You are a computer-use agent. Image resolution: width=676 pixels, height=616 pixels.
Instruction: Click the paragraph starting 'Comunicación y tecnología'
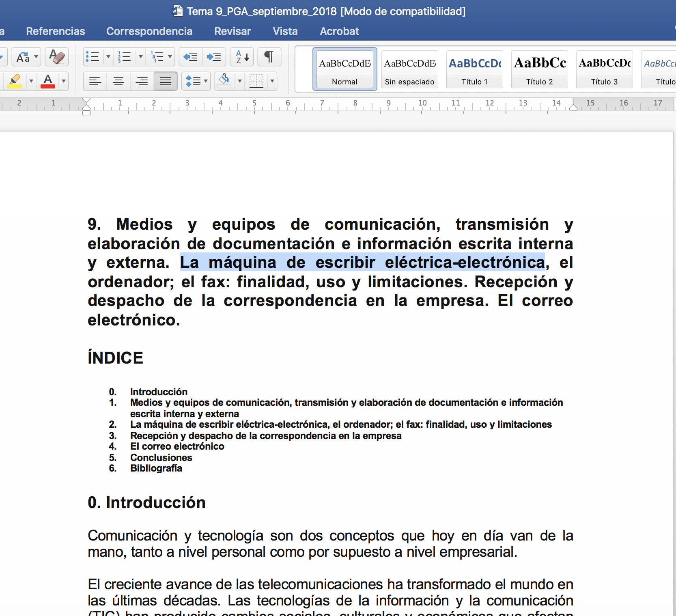tap(330, 544)
